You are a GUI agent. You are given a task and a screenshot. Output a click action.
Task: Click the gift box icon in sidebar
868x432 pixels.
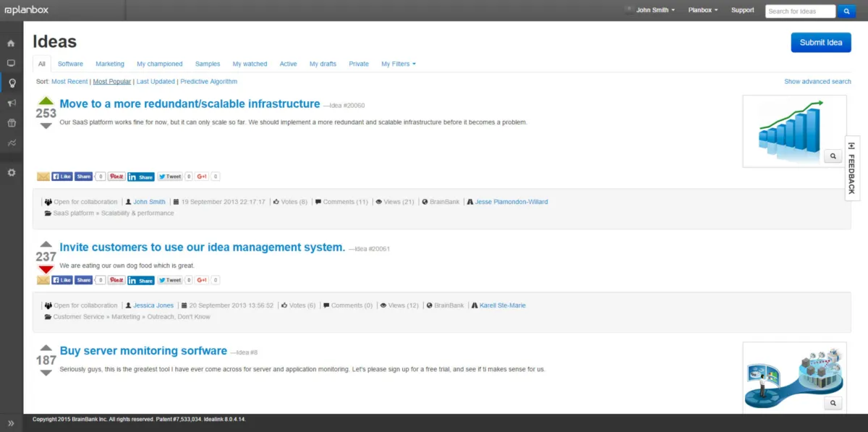(11, 123)
